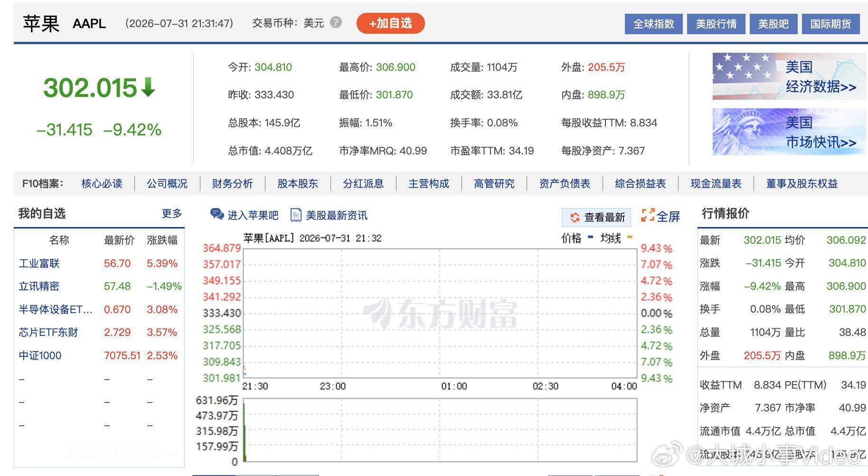Image resolution: width=868 pixels, height=476 pixels.
Task: Open 中证1000 in watchlist
Action: pos(40,355)
